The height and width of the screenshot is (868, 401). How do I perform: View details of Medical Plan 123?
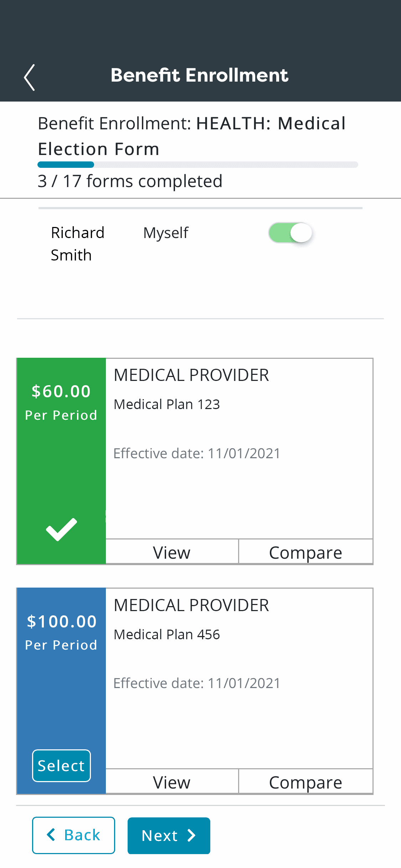tap(172, 552)
